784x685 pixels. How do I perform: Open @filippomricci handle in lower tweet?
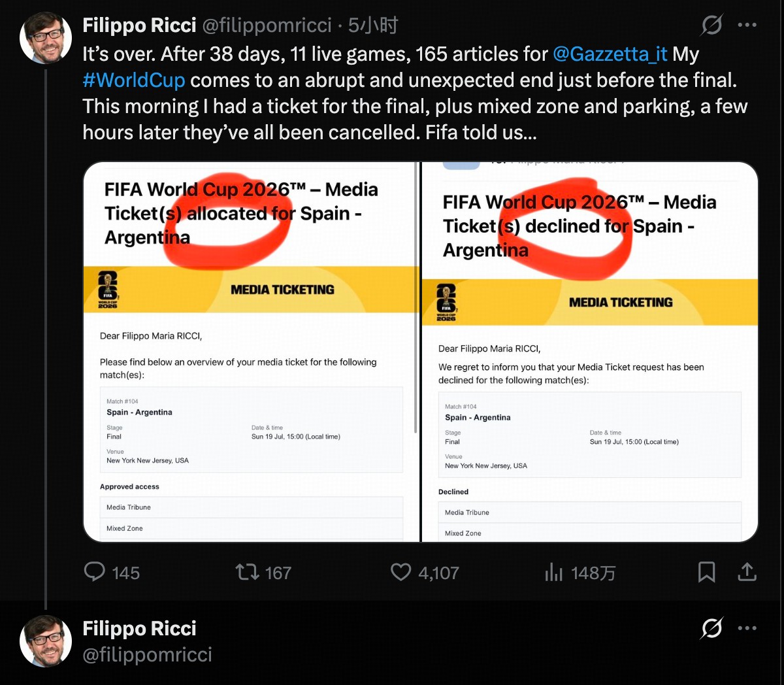tap(148, 655)
